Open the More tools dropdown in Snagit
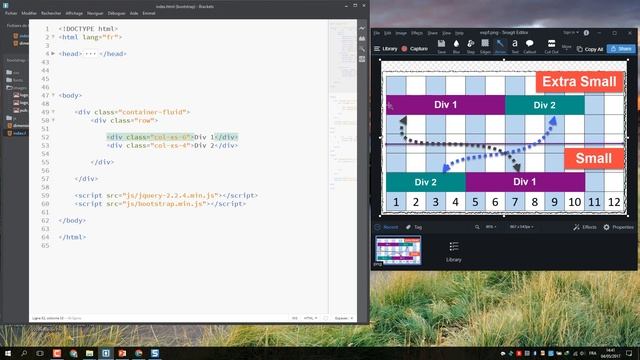640x360 pixels. tap(567, 47)
